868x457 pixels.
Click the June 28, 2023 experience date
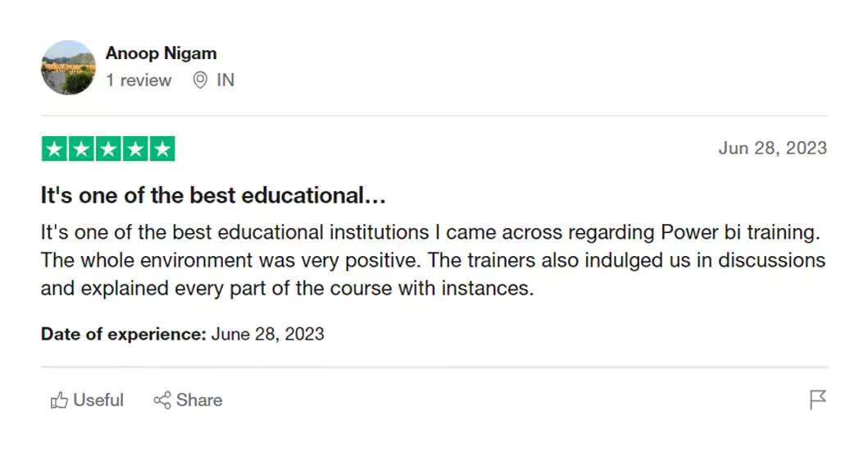268,334
